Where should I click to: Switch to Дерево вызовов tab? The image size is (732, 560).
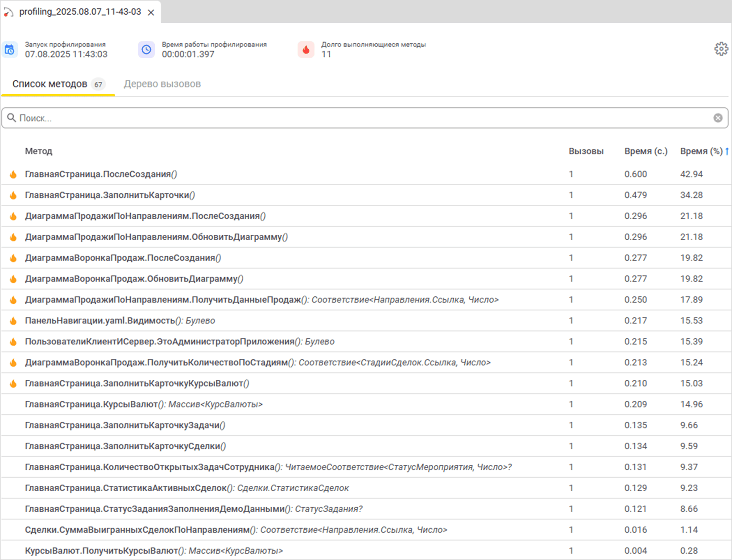[162, 84]
